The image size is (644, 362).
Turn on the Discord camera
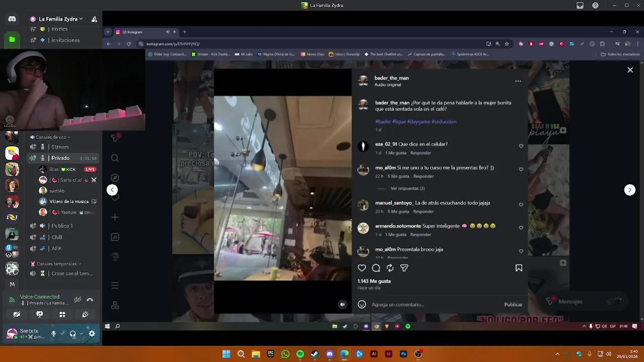click(17, 314)
